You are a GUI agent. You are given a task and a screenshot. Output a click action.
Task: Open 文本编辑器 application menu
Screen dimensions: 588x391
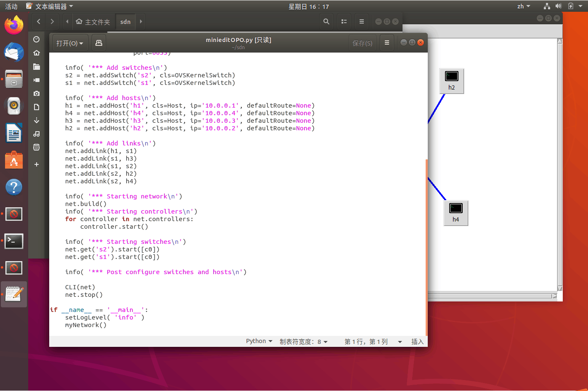(x=50, y=6)
